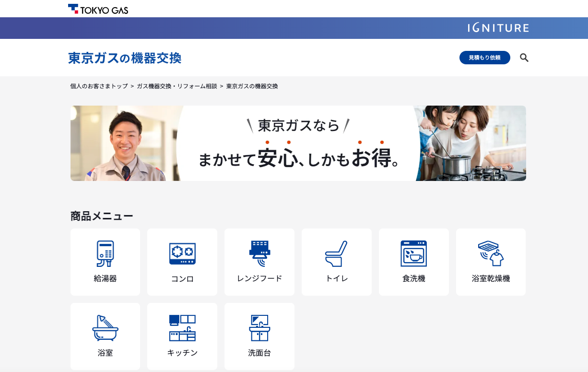Screen dimensions: 588x372
Task: Open the search magnifier icon
Action: tap(524, 58)
